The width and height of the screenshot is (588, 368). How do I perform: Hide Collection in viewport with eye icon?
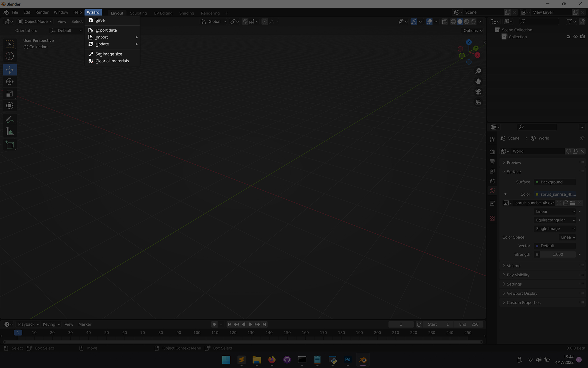tap(575, 36)
